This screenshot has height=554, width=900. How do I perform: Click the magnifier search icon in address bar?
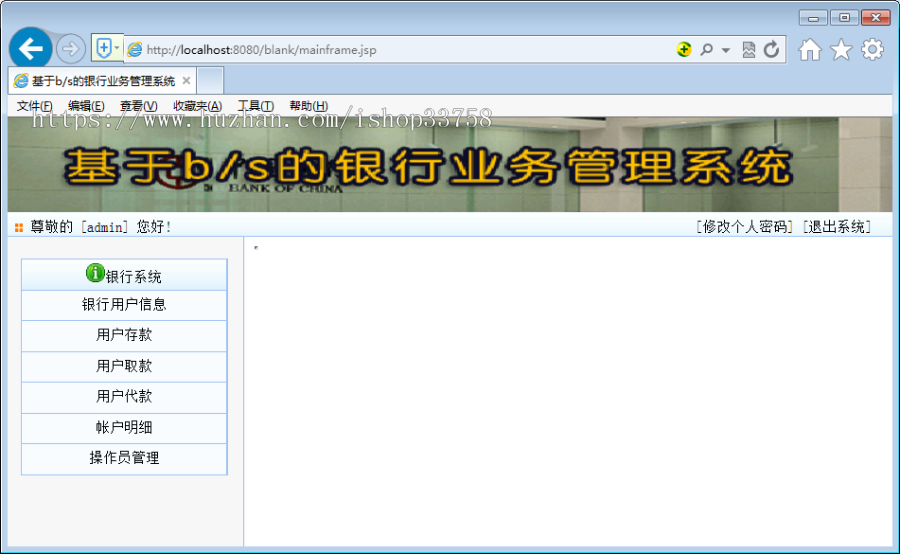pyautogui.click(x=707, y=49)
